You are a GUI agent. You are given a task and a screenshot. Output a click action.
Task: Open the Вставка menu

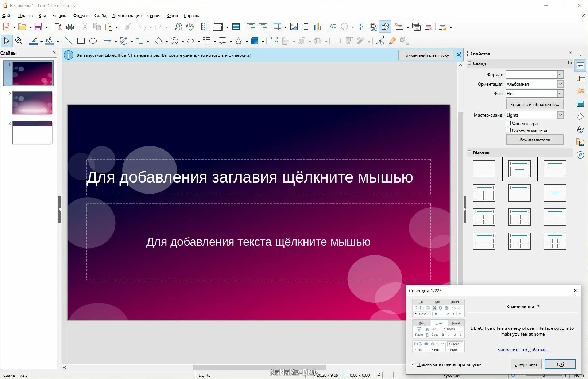(60, 16)
